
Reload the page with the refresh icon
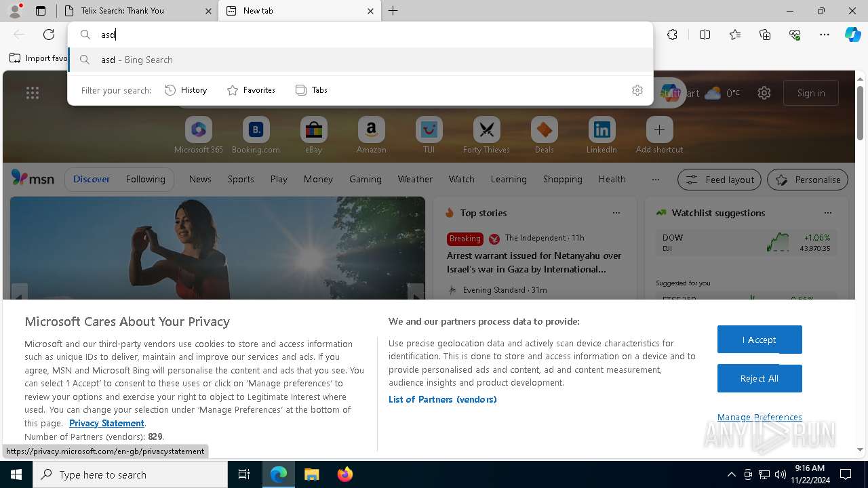(49, 35)
